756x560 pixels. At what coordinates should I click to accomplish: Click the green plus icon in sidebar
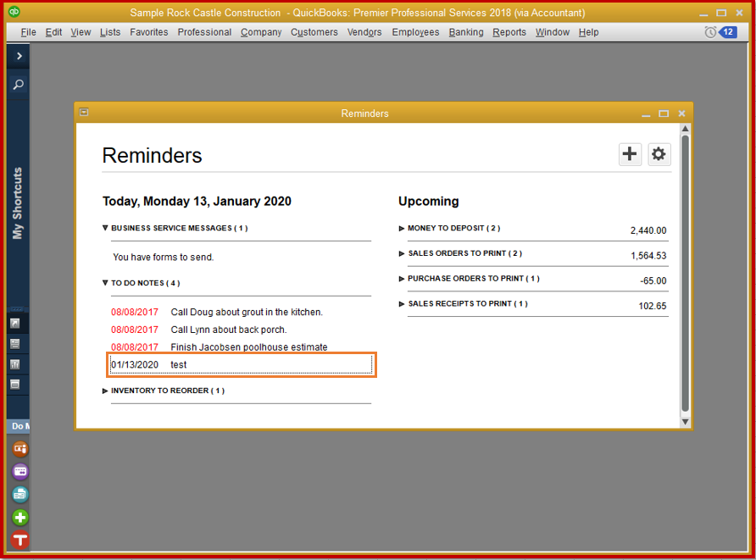[19, 518]
